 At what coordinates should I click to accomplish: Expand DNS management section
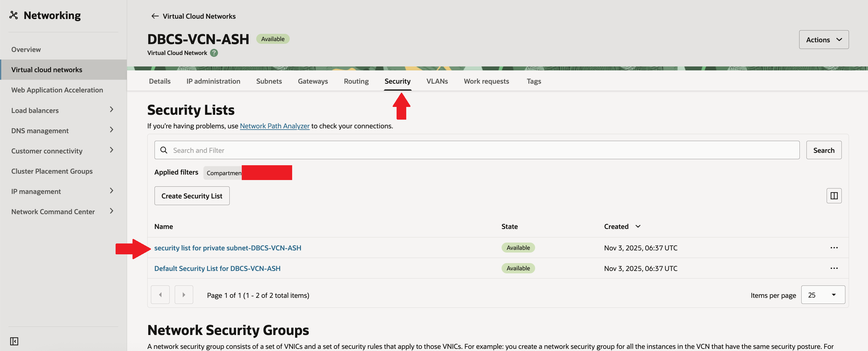point(112,130)
